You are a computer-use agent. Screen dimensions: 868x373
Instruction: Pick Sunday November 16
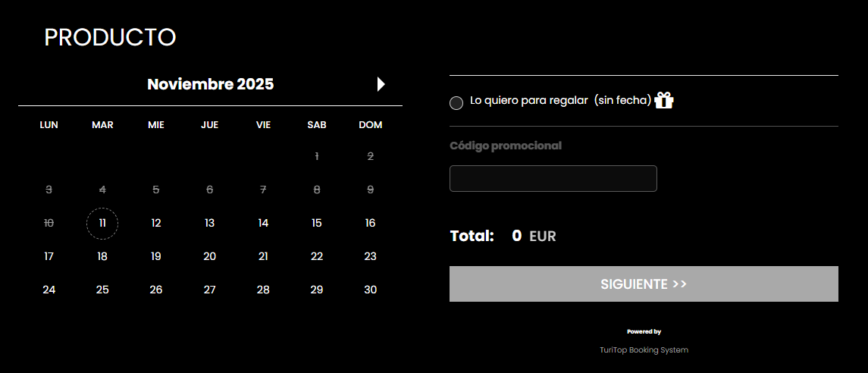point(370,223)
